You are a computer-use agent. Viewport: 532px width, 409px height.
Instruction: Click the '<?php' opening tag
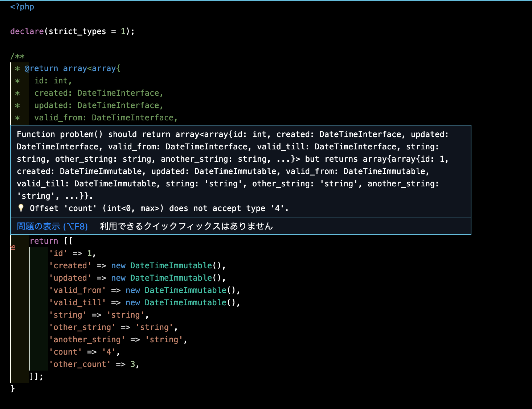pos(22,7)
